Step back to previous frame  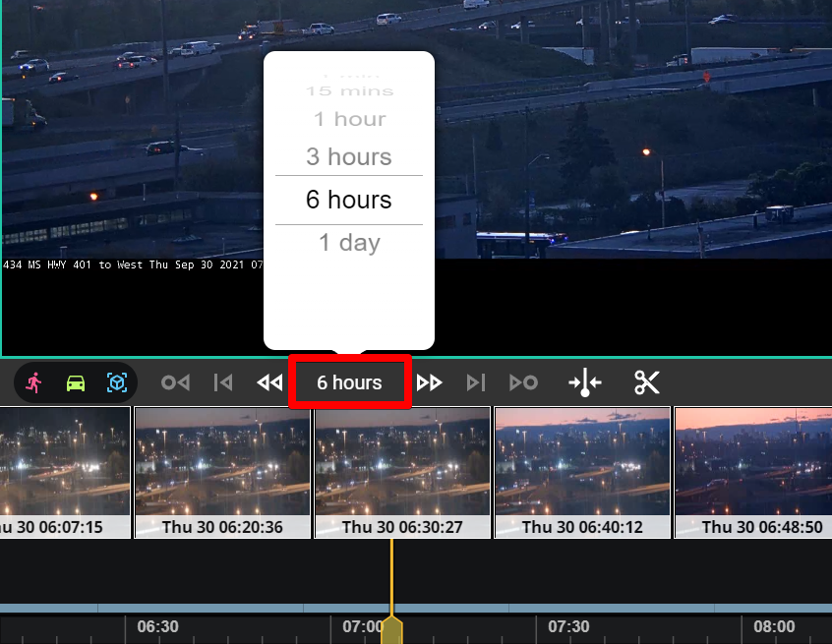pos(223,382)
